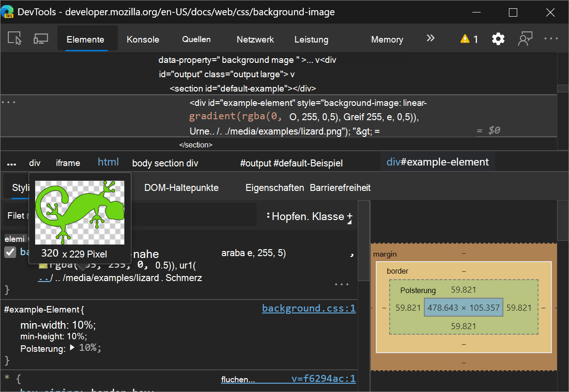This screenshot has width=569, height=392.
Task: Open the DOM-Haltepunkte pane tab
Action: pyautogui.click(x=181, y=188)
